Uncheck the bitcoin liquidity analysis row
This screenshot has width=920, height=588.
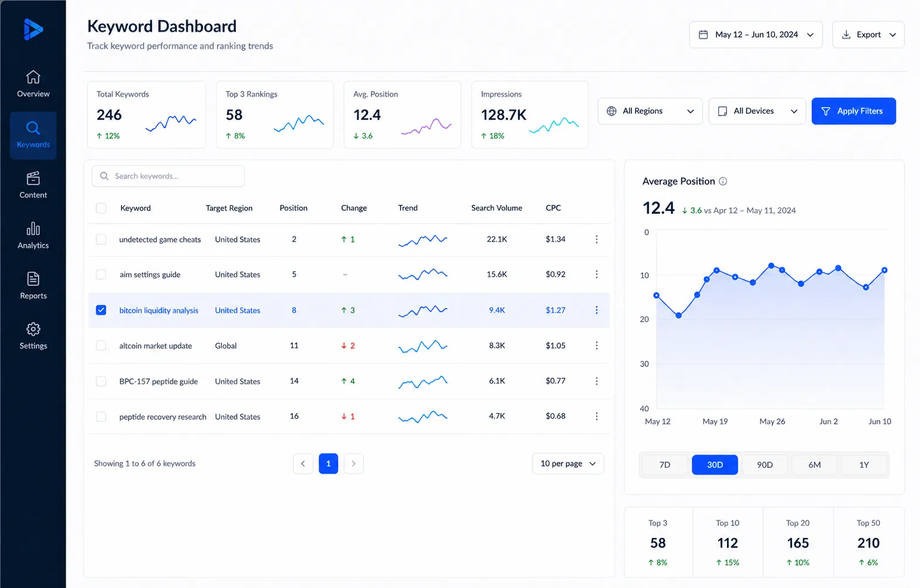coord(101,310)
